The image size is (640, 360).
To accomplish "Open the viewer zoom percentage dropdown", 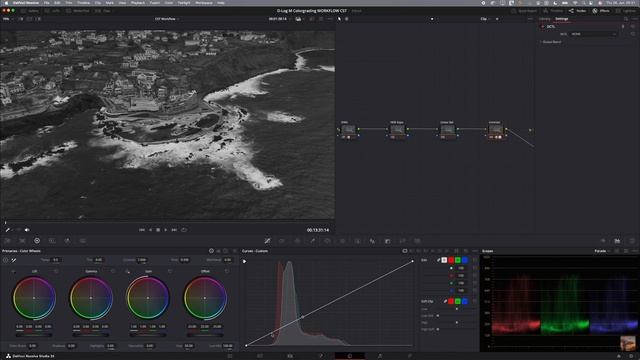I will pyautogui.click(x=8, y=19).
